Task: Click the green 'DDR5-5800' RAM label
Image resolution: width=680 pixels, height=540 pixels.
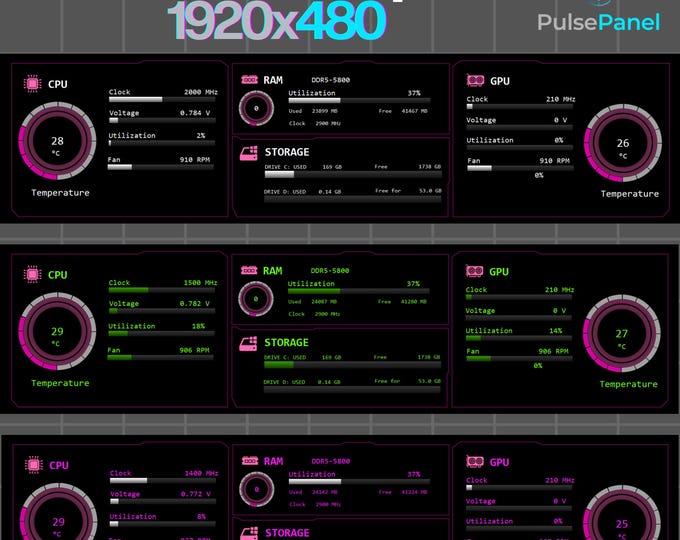Action: pyautogui.click(x=330, y=271)
